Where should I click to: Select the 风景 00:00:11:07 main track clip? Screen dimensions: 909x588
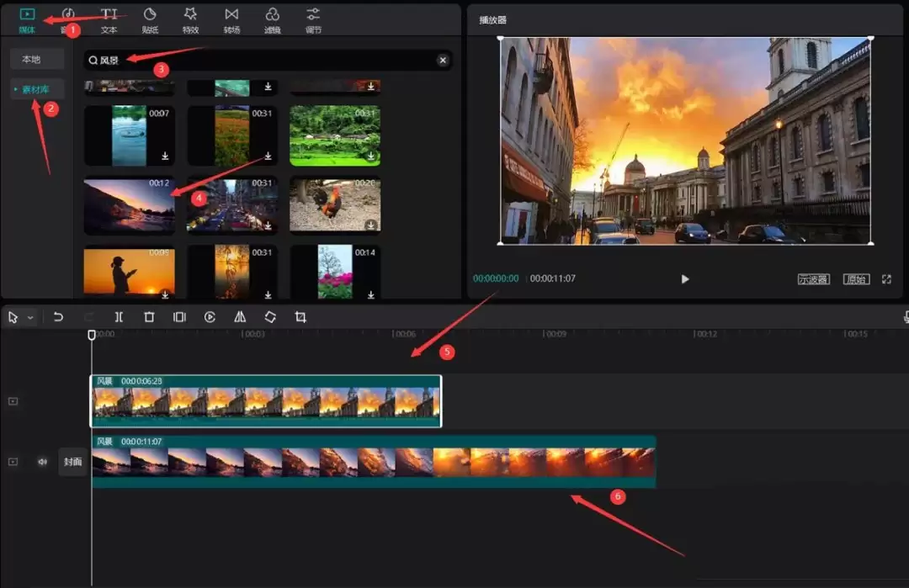374,462
